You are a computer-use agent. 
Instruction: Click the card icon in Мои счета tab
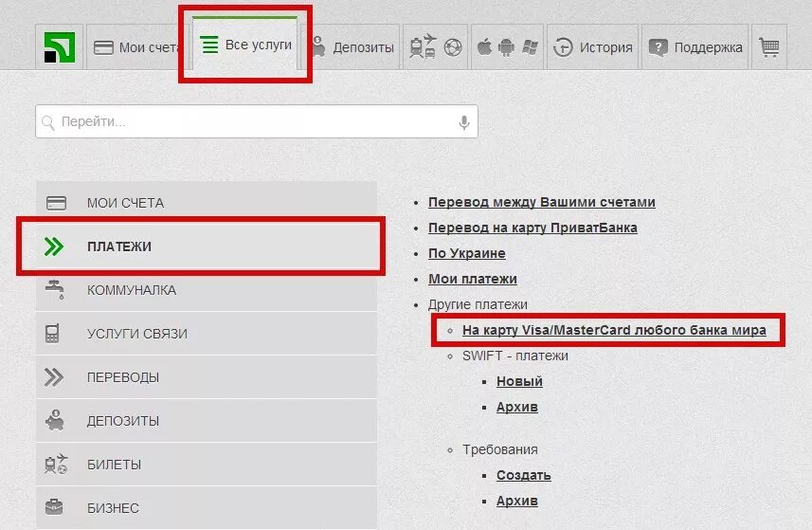point(103,47)
